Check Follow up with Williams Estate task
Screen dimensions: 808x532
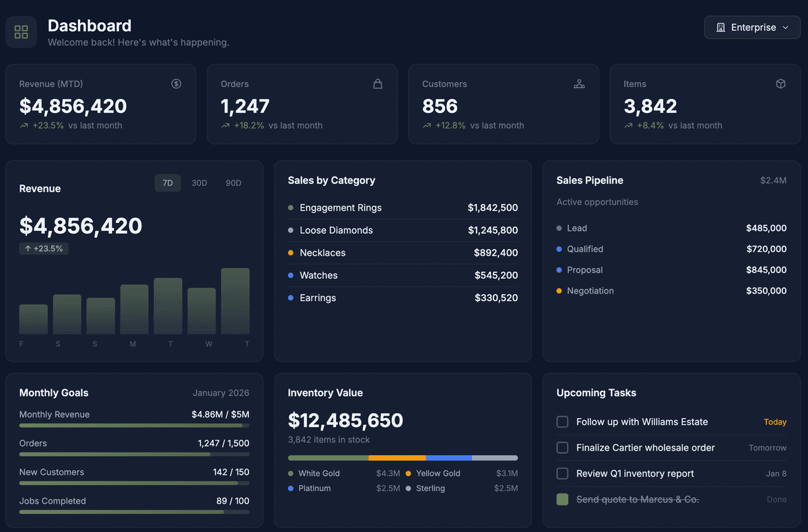click(562, 422)
